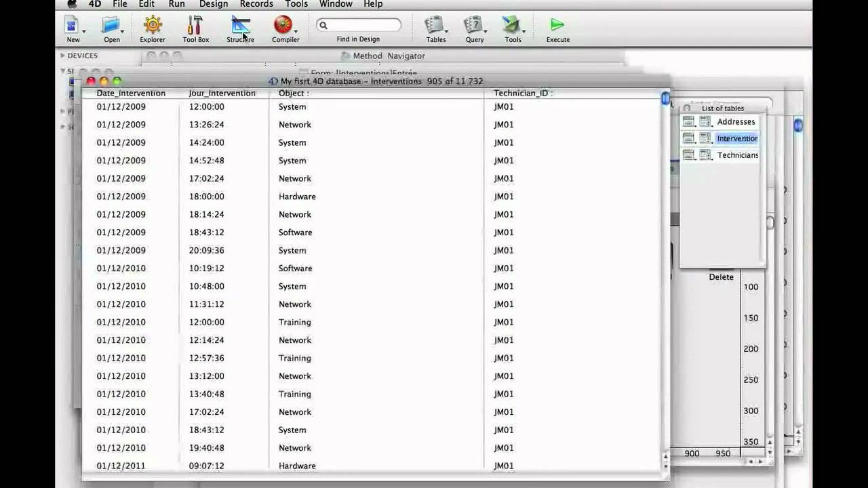Click the 14:52:48 time cell

206,161
